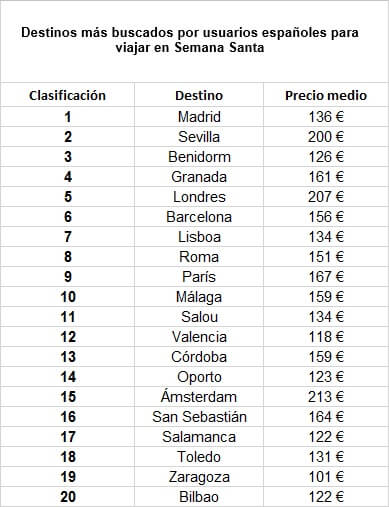Click the Madrid destination cell
This screenshot has height=507, width=389.
(199, 117)
